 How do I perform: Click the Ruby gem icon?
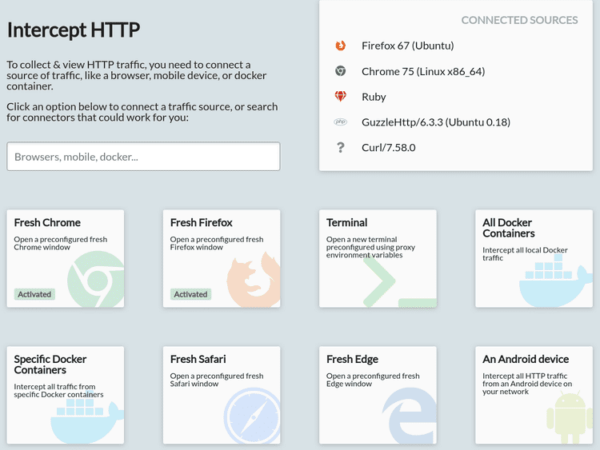click(x=340, y=97)
